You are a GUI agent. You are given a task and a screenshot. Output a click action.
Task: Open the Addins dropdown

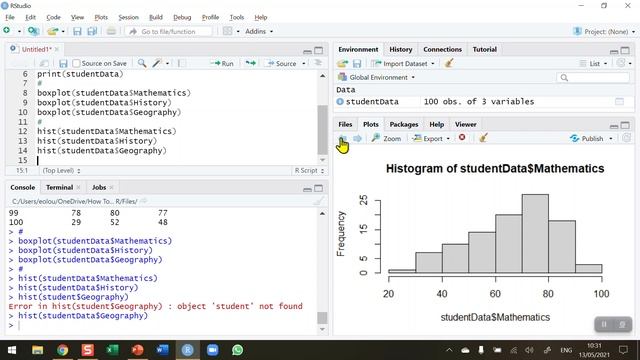point(259,31)
